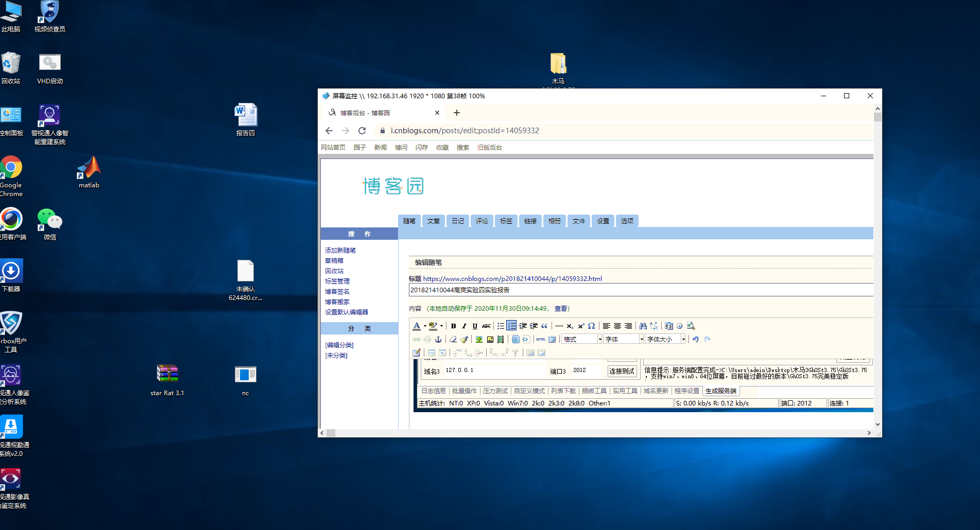Screen dimensions: 980x530
Task: Switch to the 设置 tab
Action: [x=603, y=221]
